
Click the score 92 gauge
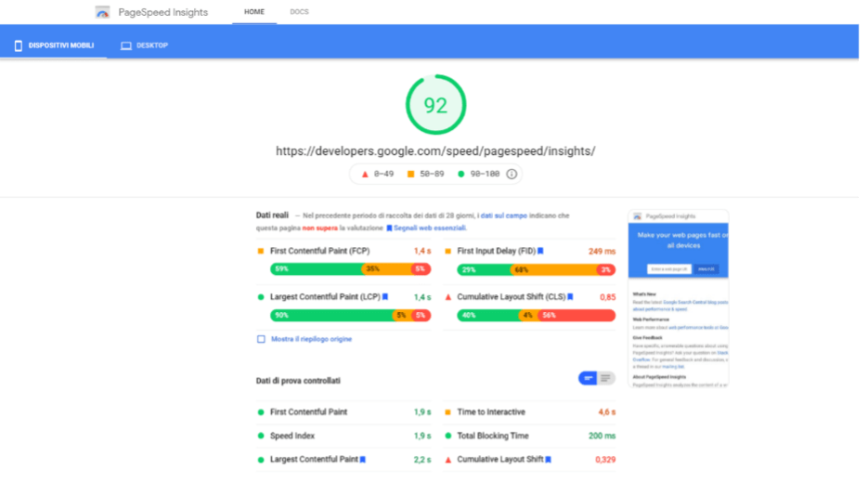point(435,105)
